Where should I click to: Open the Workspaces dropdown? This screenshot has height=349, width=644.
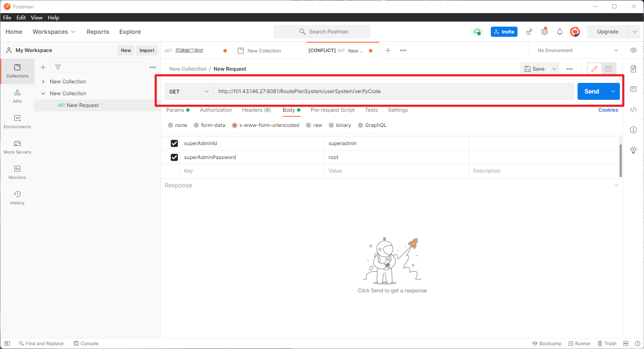pos(54,32)
